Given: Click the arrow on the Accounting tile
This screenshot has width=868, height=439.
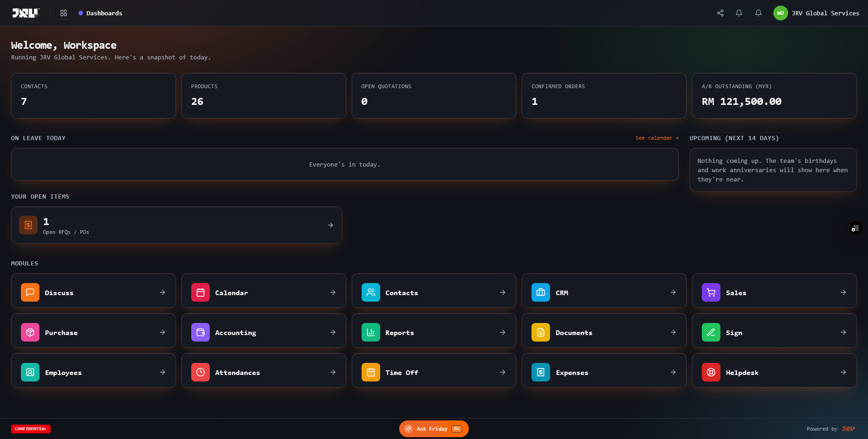Looking at the screenshot, I should 333,332.
